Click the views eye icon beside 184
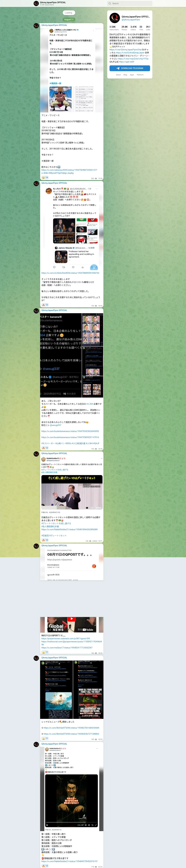 (96, 306)
